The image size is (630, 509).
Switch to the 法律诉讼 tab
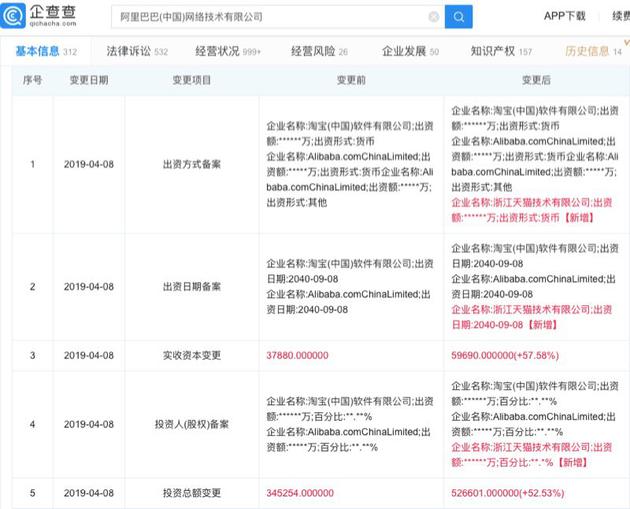137,51
